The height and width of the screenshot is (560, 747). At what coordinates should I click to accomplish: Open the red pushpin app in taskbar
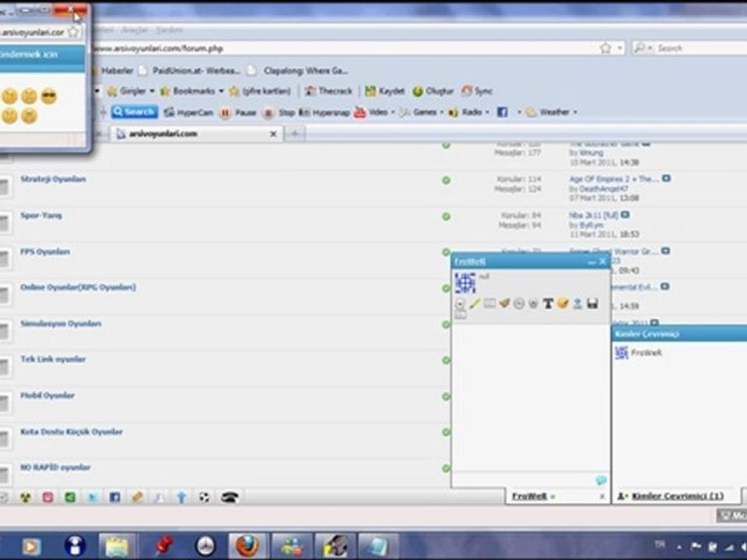(163, 546)
